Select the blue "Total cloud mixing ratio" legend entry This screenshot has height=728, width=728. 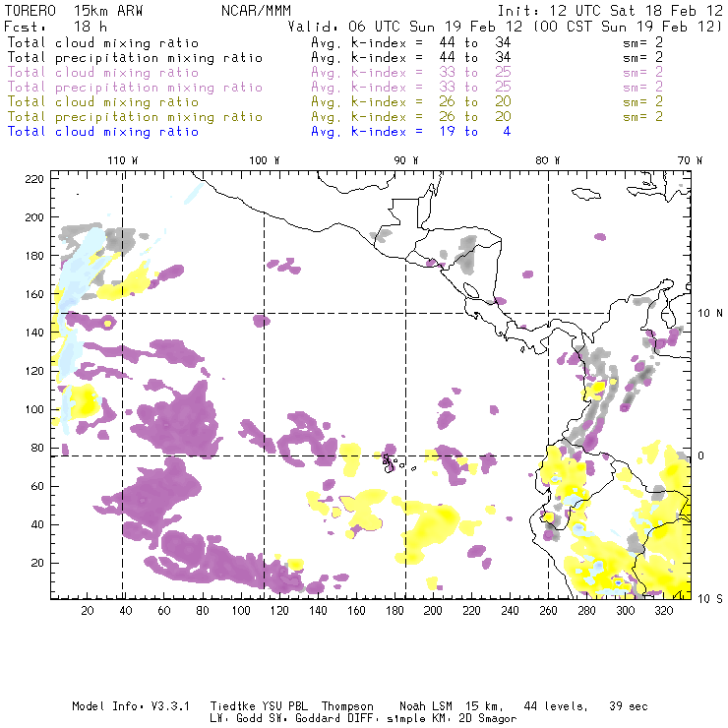coord(103,131)
